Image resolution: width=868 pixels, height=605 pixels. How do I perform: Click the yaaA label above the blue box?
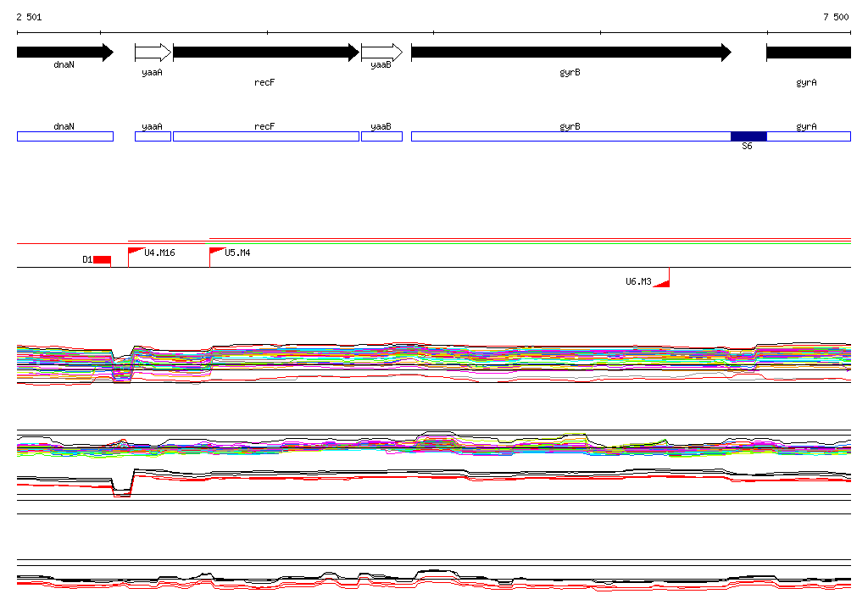point(153,126)
